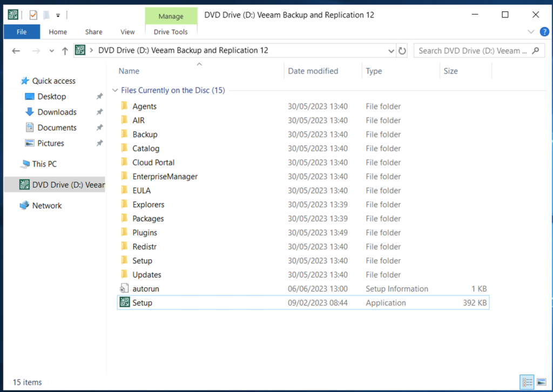Open Network from the sidebar
Image resolution: width=553 pixels, height=392 pixels.
tap(48, 205)
